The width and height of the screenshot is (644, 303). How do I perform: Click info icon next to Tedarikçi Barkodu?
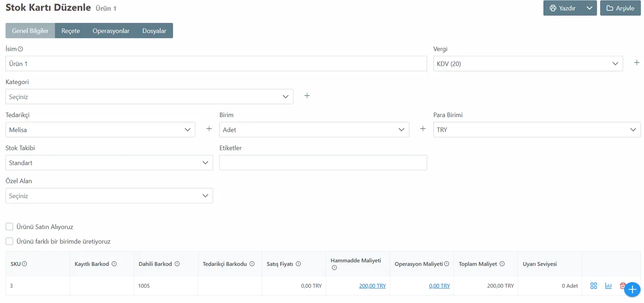click(252, 264)
